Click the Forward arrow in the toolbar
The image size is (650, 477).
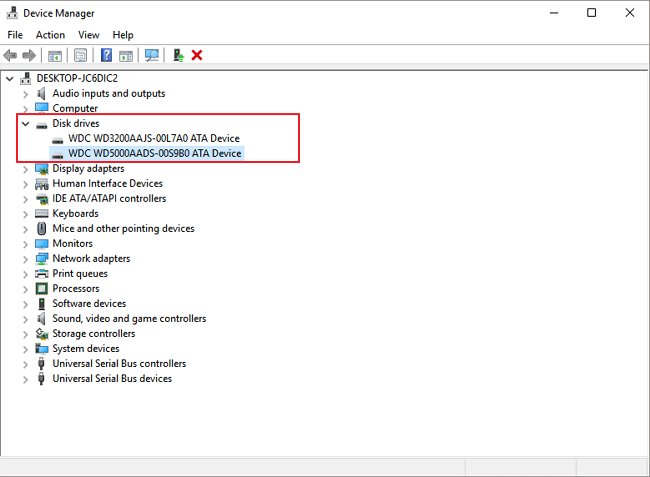pos(28,55)
